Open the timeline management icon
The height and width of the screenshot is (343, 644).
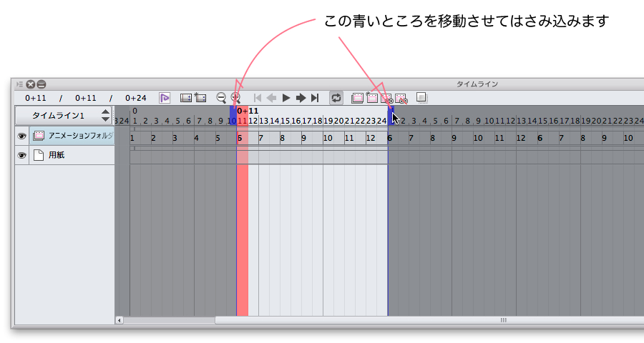(x=185, y=98)
